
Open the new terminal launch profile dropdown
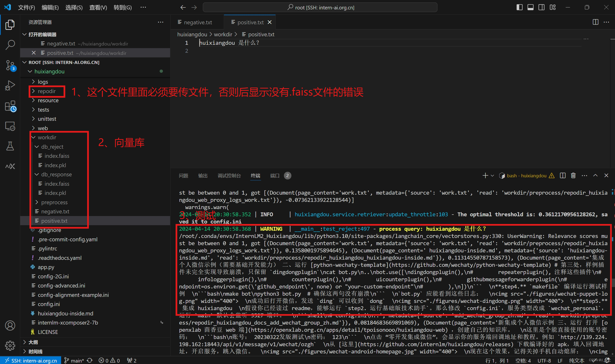coord(492,176)
